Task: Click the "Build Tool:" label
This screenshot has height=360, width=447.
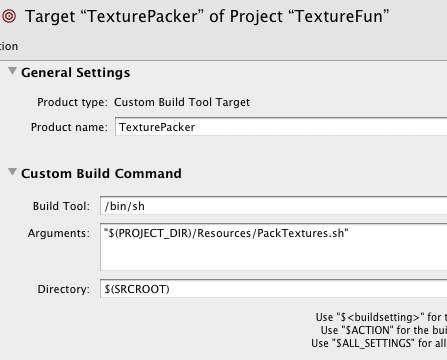Action: click(61, 206)
